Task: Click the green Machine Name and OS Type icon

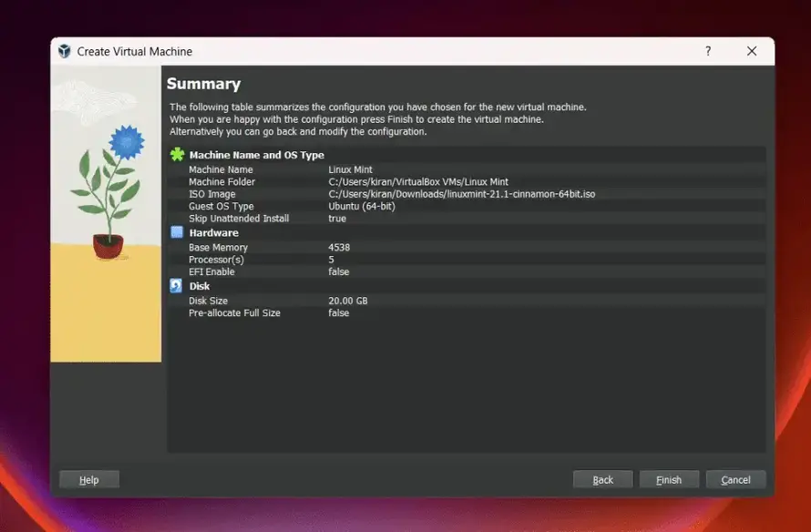Action: [178, 154]
